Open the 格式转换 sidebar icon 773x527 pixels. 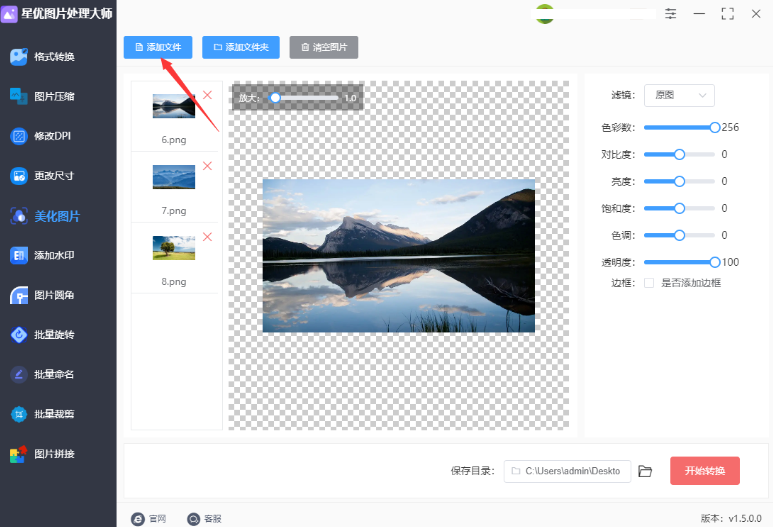point(19,57)
